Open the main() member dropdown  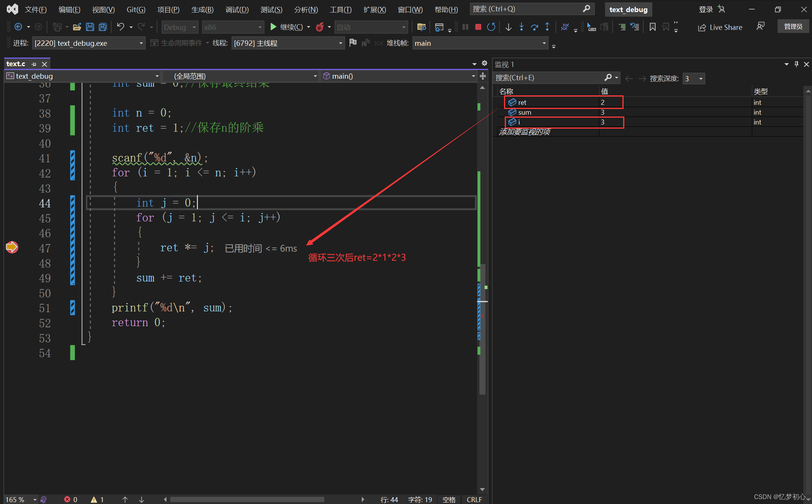(399, 76)
